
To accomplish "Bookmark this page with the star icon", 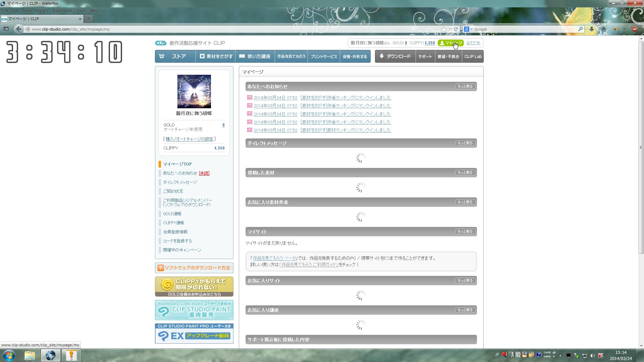I will click(x=444, y=29).
